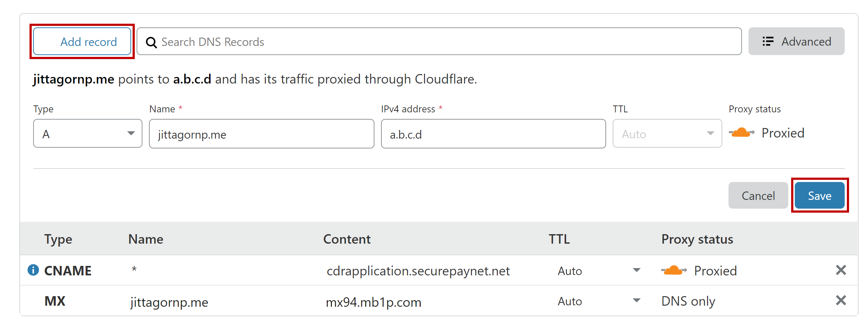868x329 pixels.
Task: Toggle proxy cloud in the new record form
Action: (x=742, y=133)
